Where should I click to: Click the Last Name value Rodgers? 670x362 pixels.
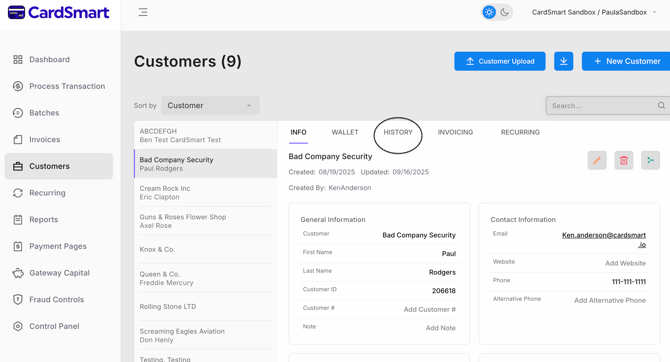point(442,272)
